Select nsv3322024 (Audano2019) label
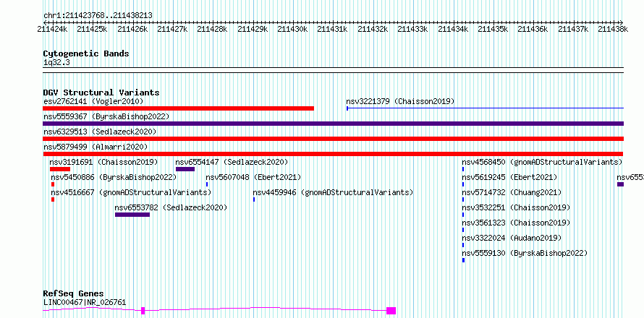 coord(512,238)
